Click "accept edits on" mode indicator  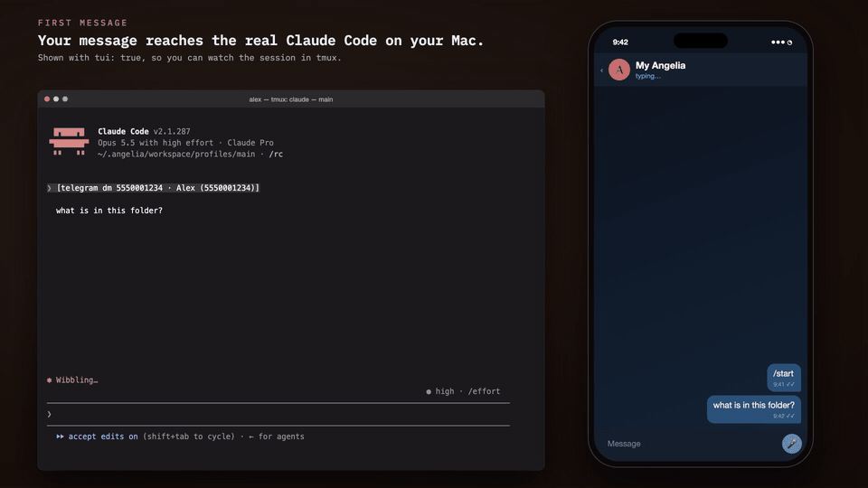[103, 436]
